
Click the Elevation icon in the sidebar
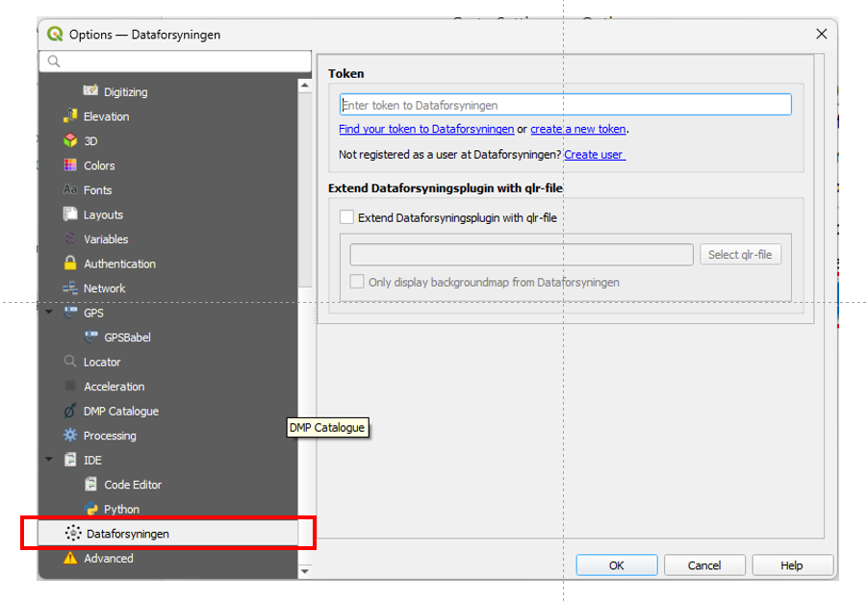pyautogui.click(x=70, y=116)
